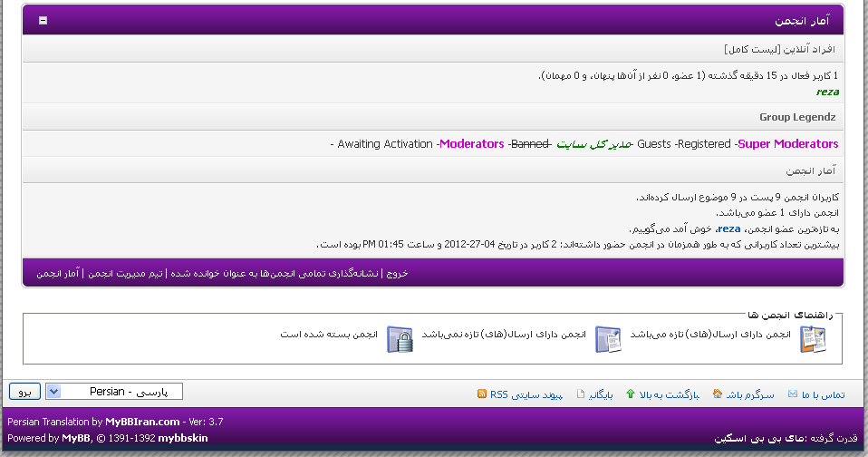Click the online users count sentence
Screen dimensions: 868x457
click(x=689, y=76)
